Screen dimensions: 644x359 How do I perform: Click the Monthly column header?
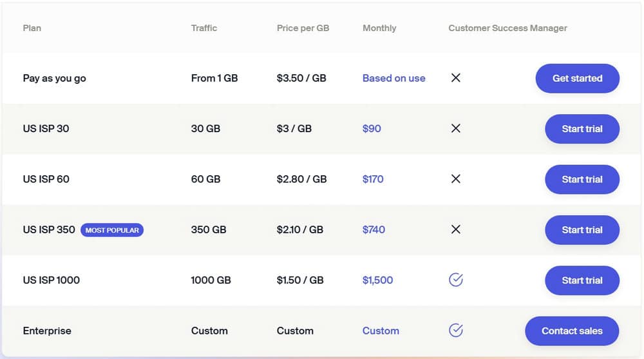pyautogui.click(x=379, y=28)
